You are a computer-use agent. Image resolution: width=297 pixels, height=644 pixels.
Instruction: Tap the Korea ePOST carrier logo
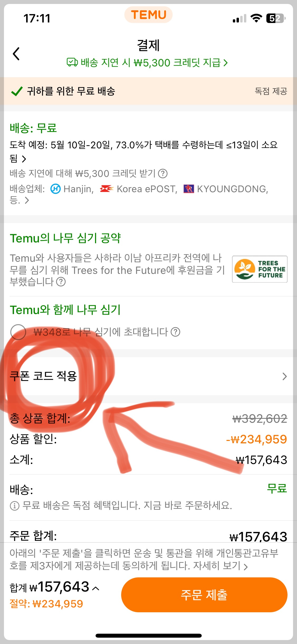click(x=107, y=189)
